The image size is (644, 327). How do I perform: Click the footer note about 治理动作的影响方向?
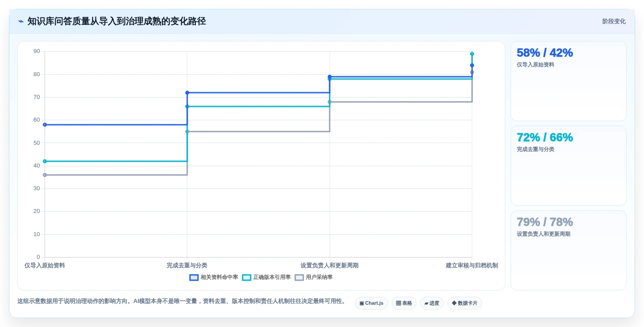182,301
